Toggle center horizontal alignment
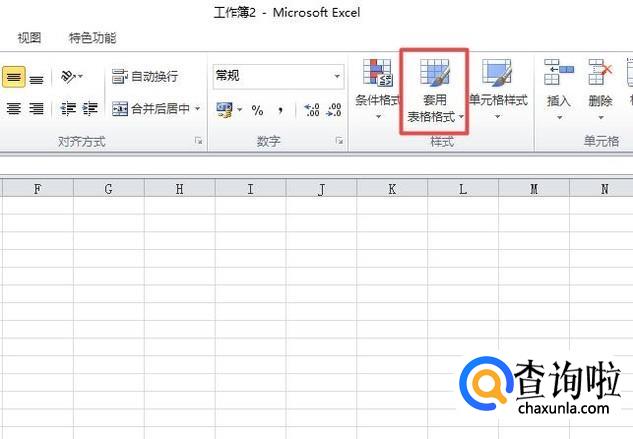Image resolution: width=633 pixels, height=439 pixels. click(x=13, y=109)
